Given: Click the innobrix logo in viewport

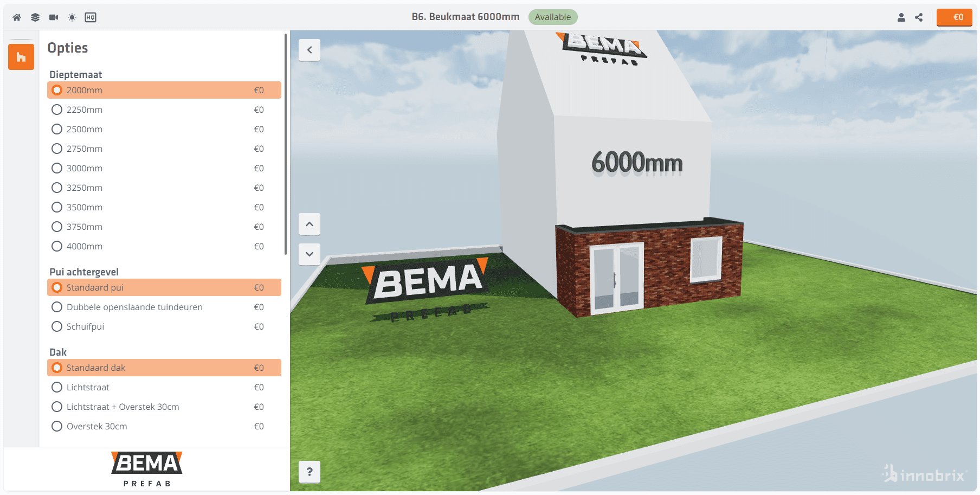Looking at the screenshot, I should (x=924, y=474).
